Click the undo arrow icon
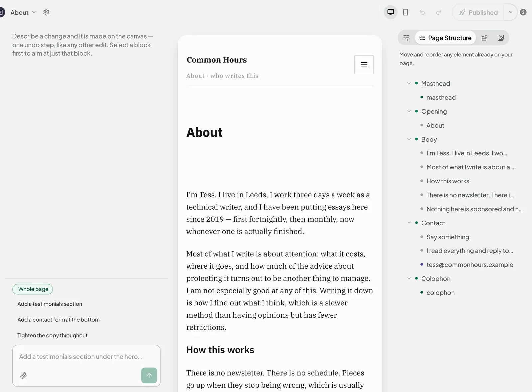This screenshot has width=532, height=392. (x=422, y=12)
